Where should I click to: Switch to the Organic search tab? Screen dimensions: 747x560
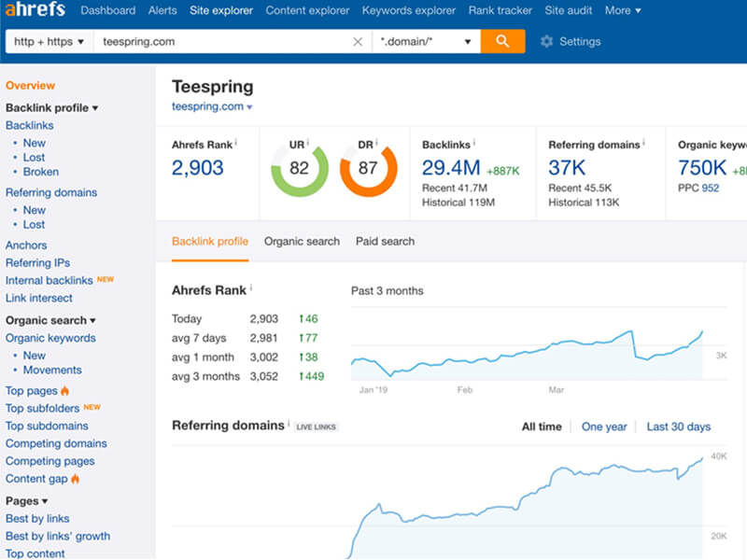pyautogui.click(x=302, y=242)
